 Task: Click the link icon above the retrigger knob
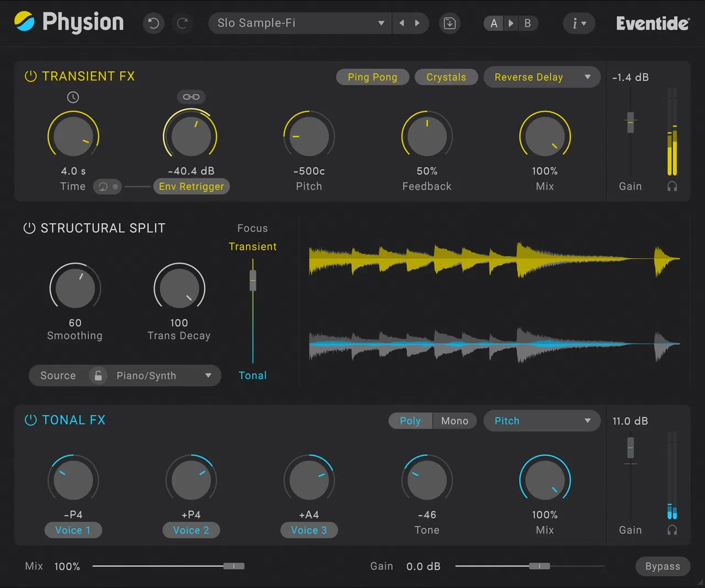[191, 97]
